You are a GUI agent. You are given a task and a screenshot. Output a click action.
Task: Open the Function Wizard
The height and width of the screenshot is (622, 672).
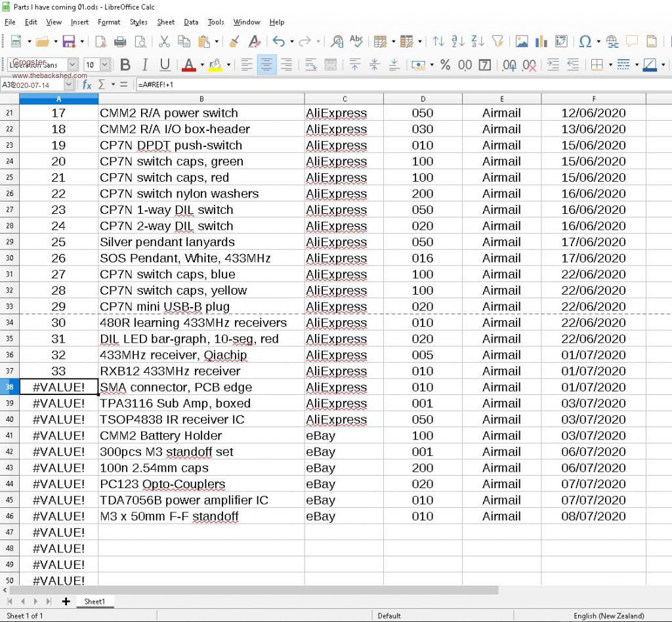(87, 85)
